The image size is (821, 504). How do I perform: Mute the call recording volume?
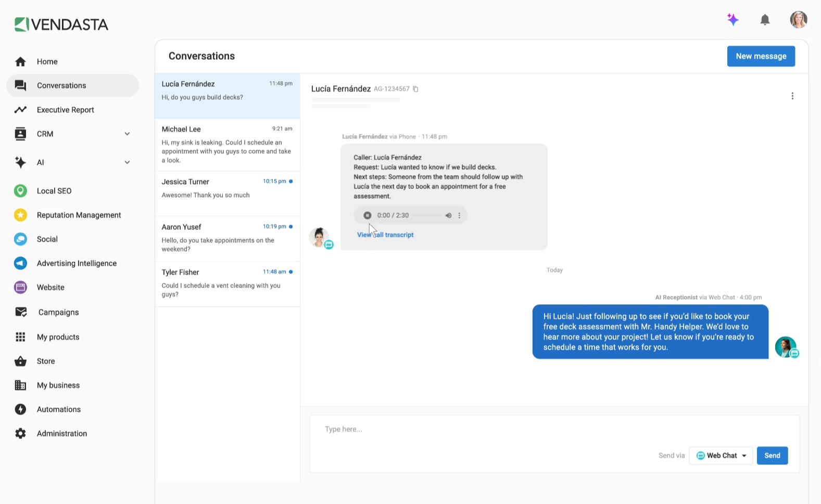coord(448,215)
